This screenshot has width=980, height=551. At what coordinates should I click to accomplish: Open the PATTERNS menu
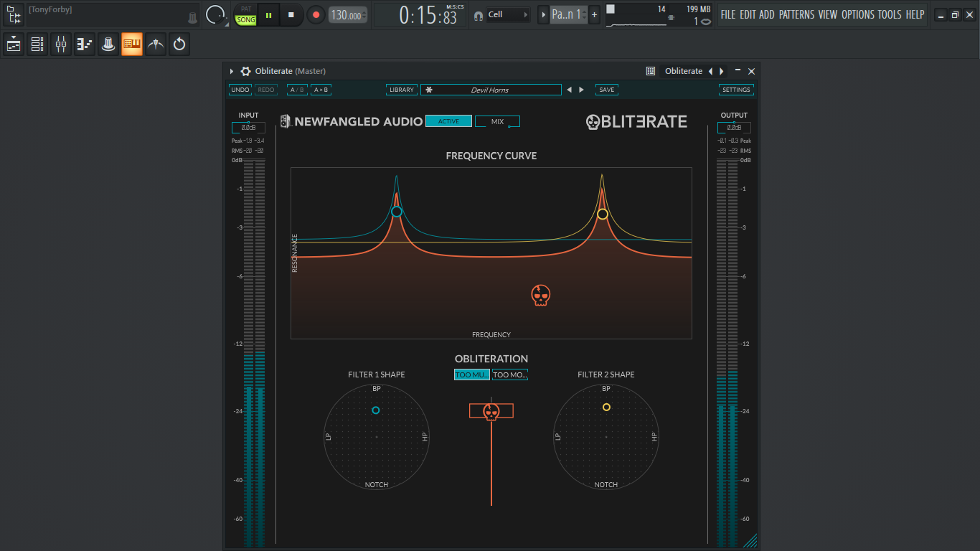[x=796, y=14]
